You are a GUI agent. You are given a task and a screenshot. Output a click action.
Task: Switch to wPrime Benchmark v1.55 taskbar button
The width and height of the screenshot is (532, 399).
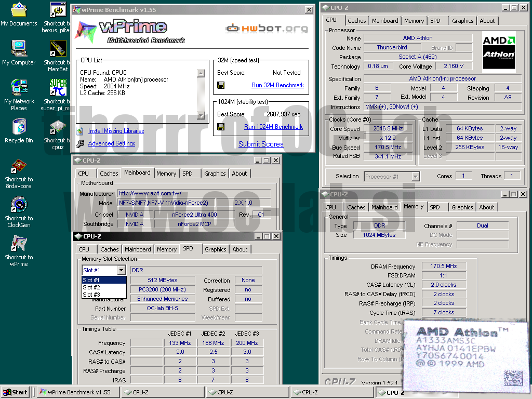78,392
